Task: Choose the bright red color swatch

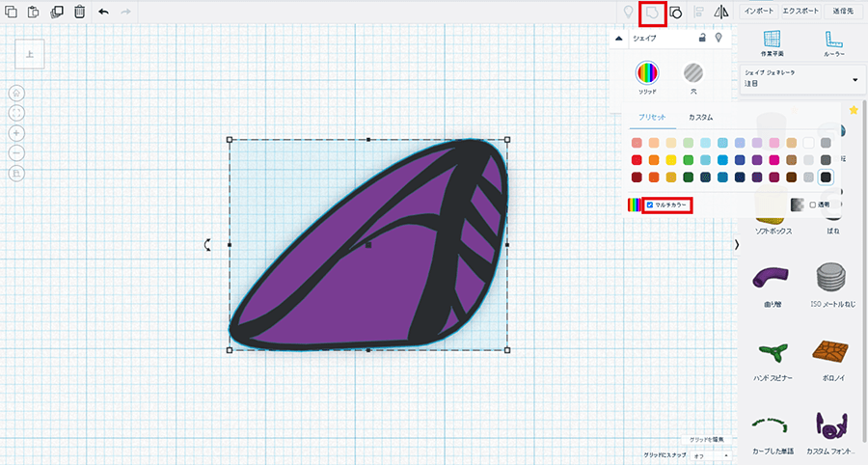Action: [x=637, y=160]
